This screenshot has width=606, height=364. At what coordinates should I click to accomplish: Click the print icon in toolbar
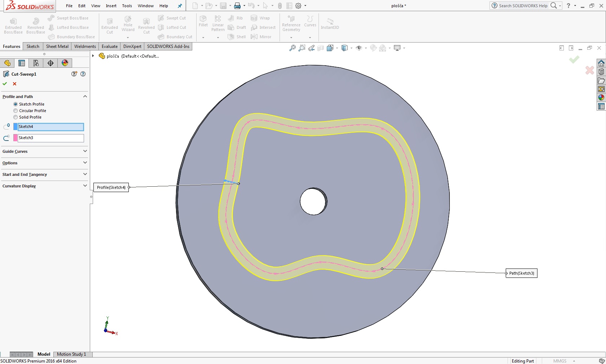237,6
